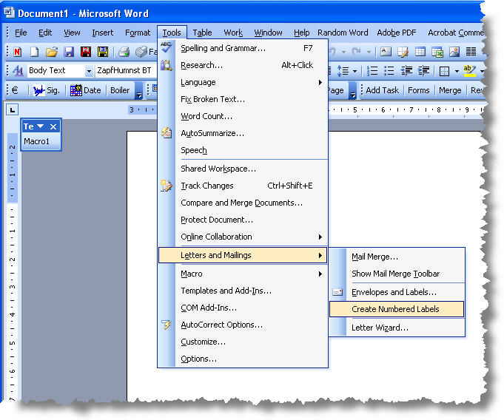Click the Add Task toolbar button
Viewport: 504px width, 420px height.
pos(382,90)
